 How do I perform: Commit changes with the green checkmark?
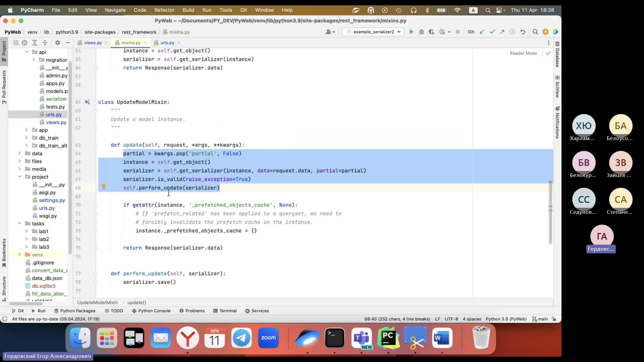click(492, 32)
